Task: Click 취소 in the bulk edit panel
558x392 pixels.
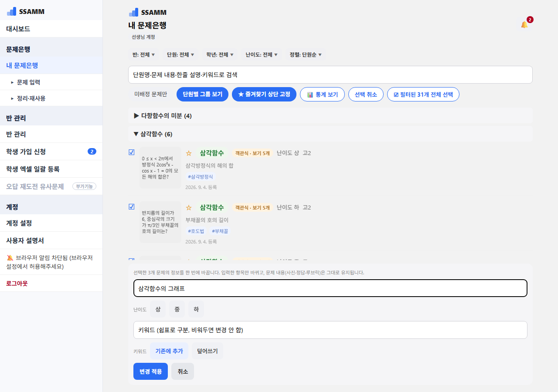Action: 183,371
